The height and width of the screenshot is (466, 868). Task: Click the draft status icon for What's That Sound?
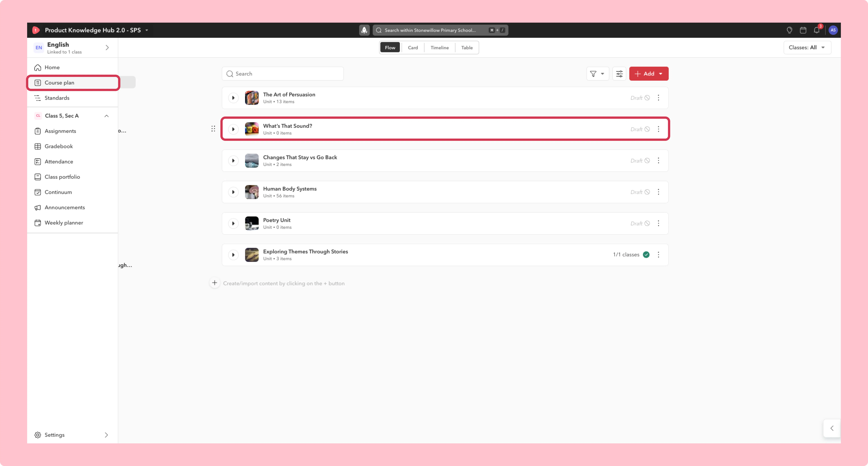coord(647,129)
